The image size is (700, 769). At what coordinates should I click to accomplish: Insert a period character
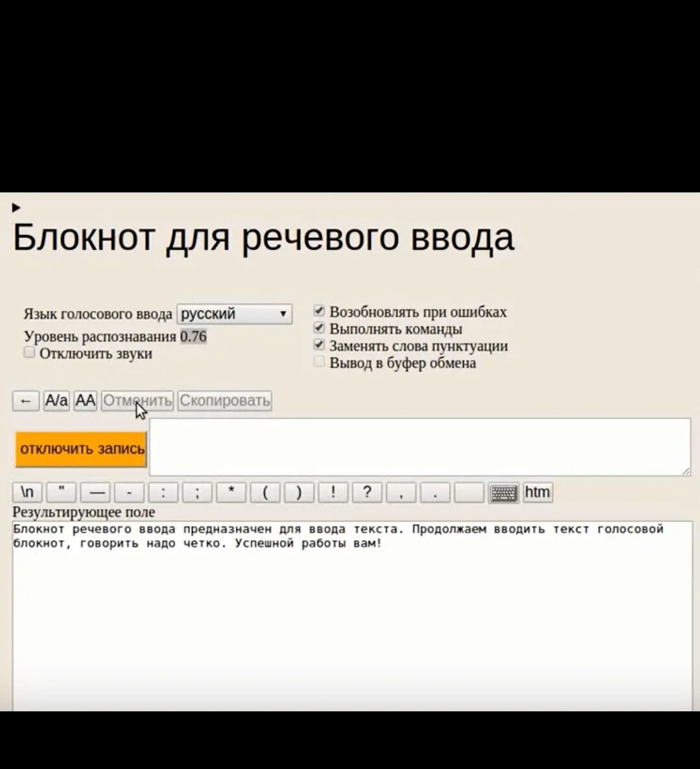click(x=435, y=492)
